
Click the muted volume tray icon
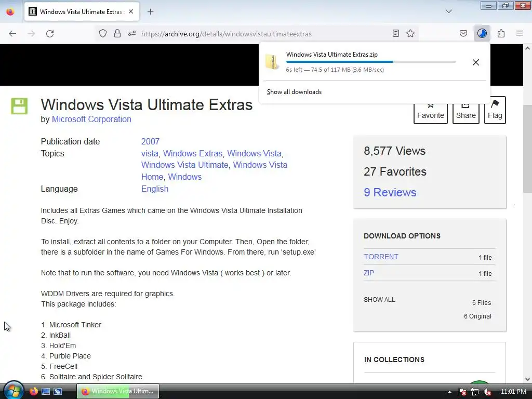click(x=487, y=392)
